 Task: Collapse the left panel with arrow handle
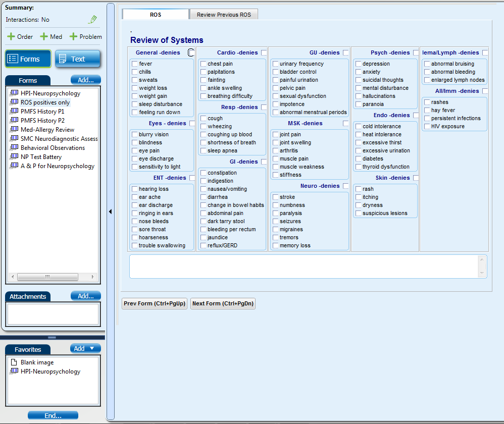click(110, 211)
